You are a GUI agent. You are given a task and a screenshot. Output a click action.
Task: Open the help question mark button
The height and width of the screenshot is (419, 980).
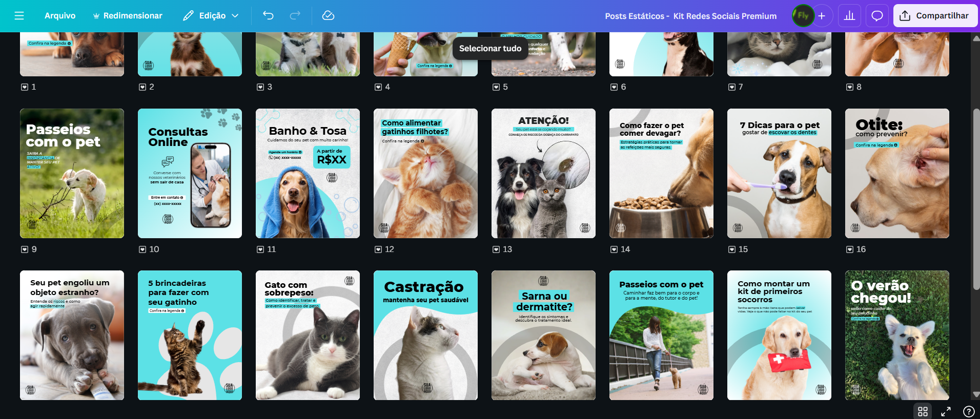pos(968,411)
